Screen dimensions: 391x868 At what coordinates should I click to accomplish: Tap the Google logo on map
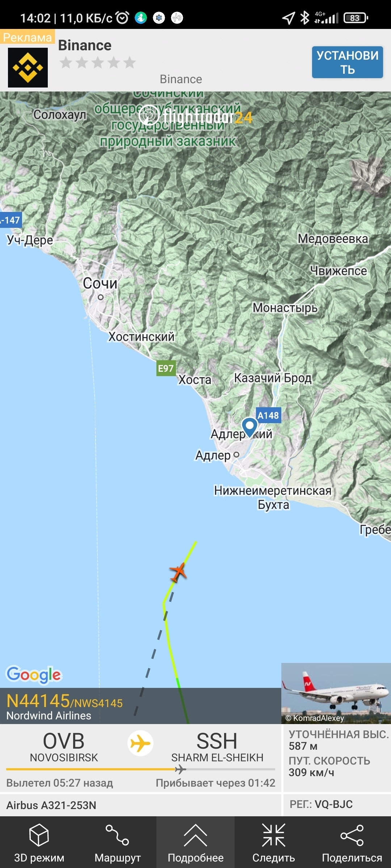[34, 675]
